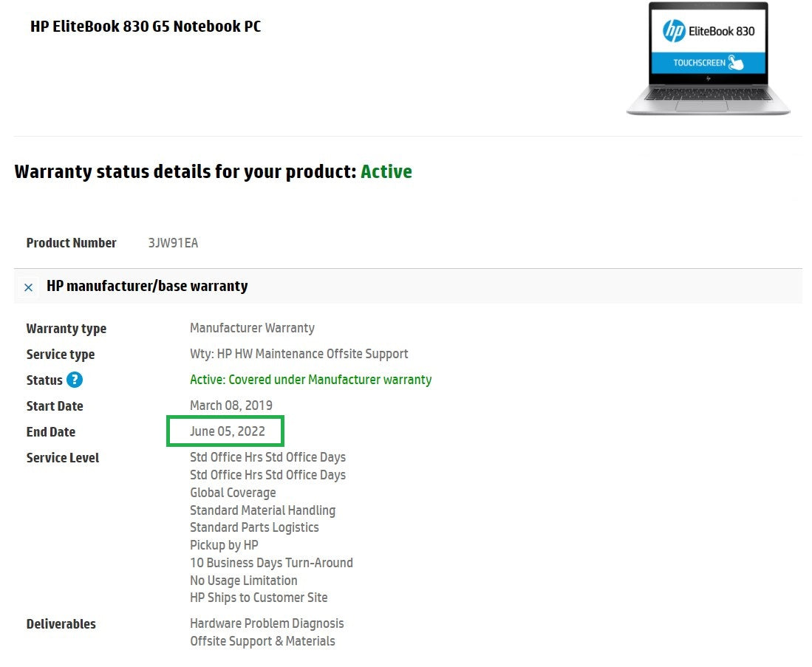
Task: Click the Product Number label
Action: tap(72, 243)
